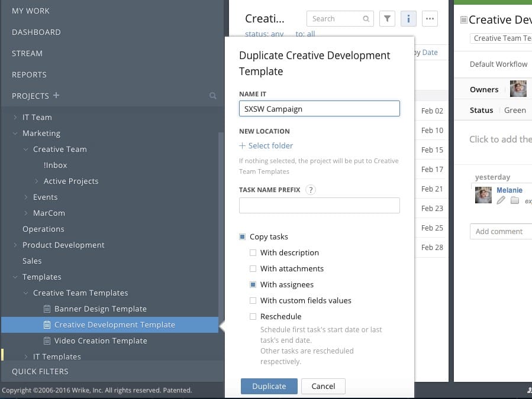This screenshot has width=532, height=399.
Task: Uncheck the Copy tasks checkbox
Action: point(242,236)
